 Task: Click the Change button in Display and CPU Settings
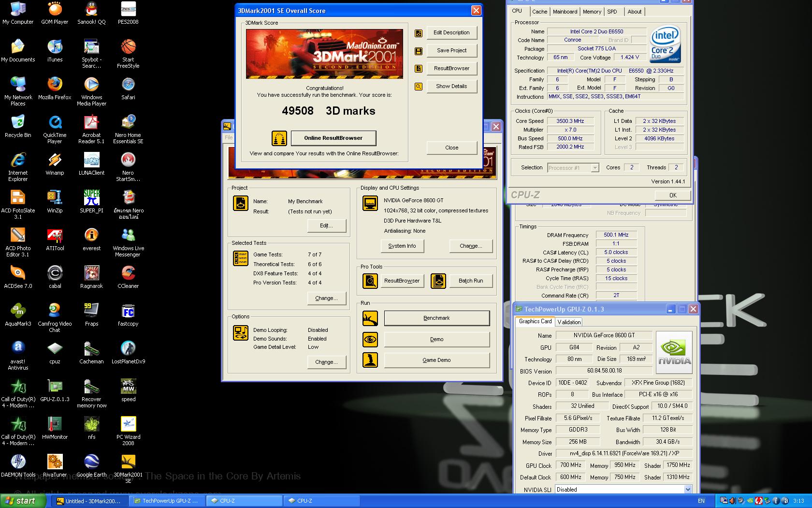click(x=471, y=246)
